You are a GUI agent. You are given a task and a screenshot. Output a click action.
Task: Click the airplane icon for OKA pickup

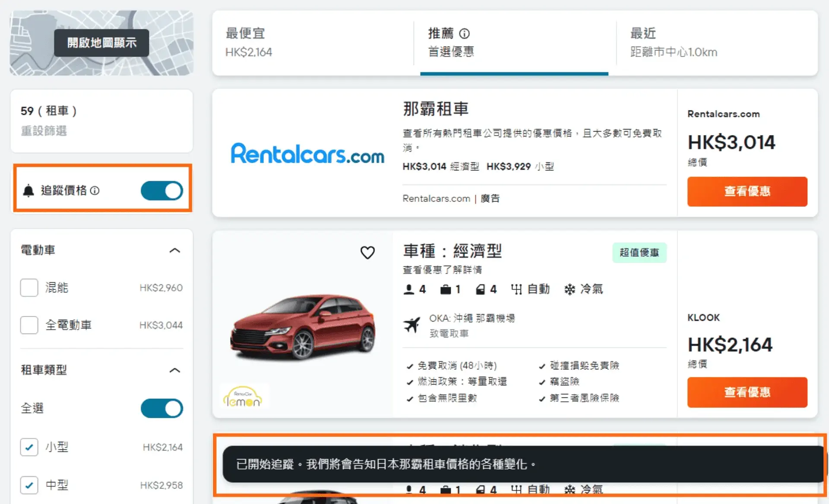coord(411,325)
